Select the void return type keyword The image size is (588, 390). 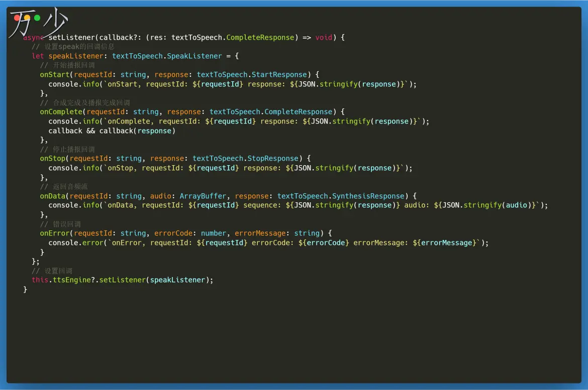click(x=324, y=37)
